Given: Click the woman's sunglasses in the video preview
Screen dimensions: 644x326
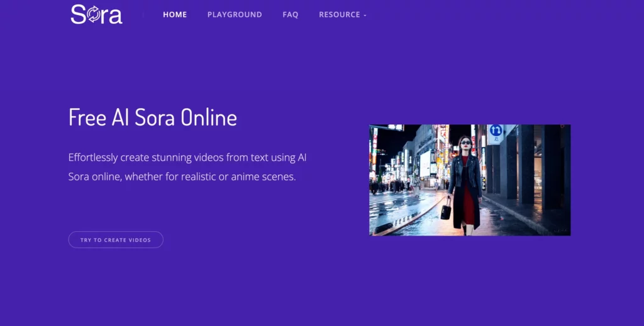Looking at the screenshot, I should pyautogui.click(x=465, y=143).
